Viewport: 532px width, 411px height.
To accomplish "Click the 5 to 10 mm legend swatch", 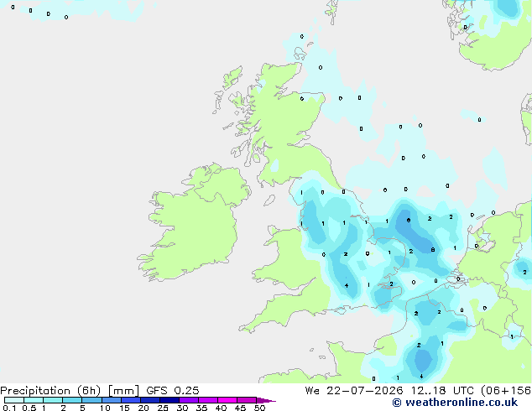I will coord(92,400).
